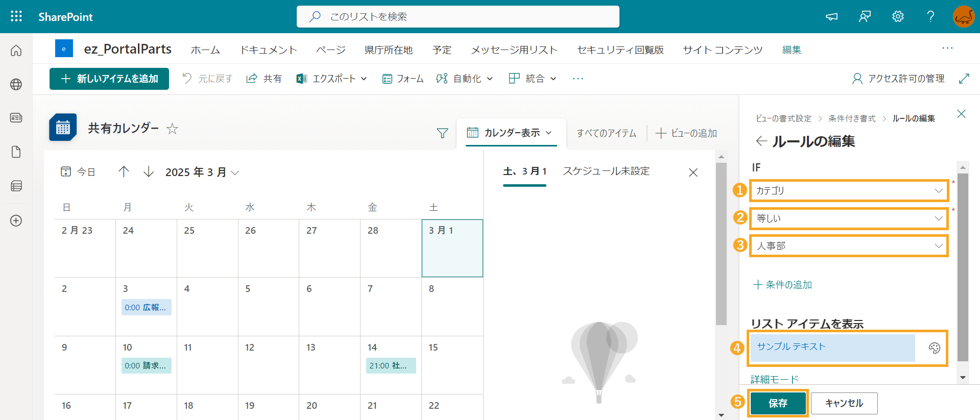Click the 条件付き書式 breadcrumb
This screenshot has width=980, height=420.
(x=852, y=118)
